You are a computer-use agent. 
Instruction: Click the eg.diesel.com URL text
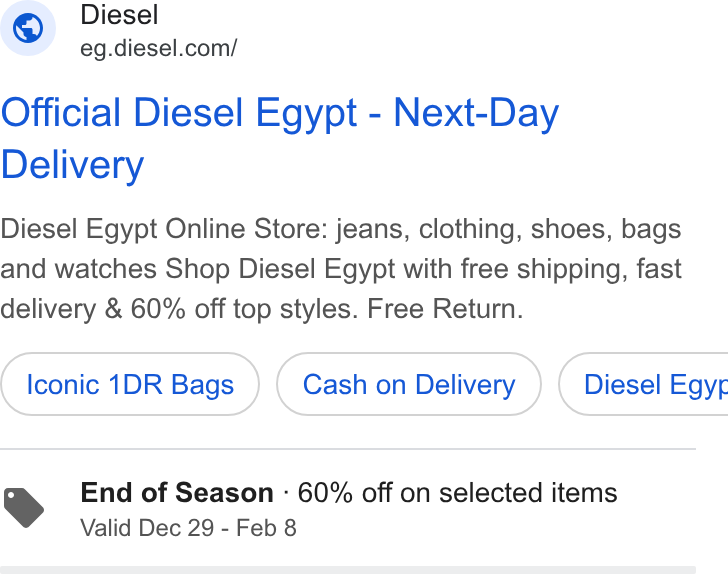159,48
